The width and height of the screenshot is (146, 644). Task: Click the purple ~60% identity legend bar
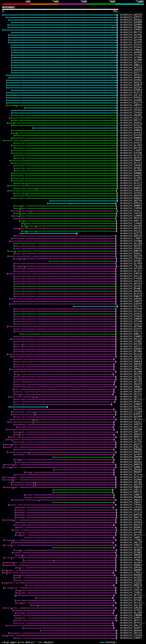pyautogui.click(x=73, y=4)
